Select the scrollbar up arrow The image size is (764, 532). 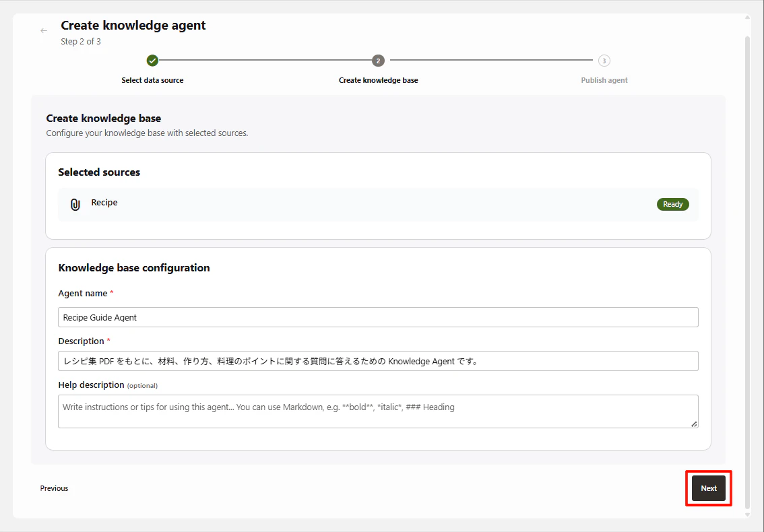click(x=747, y=17)
